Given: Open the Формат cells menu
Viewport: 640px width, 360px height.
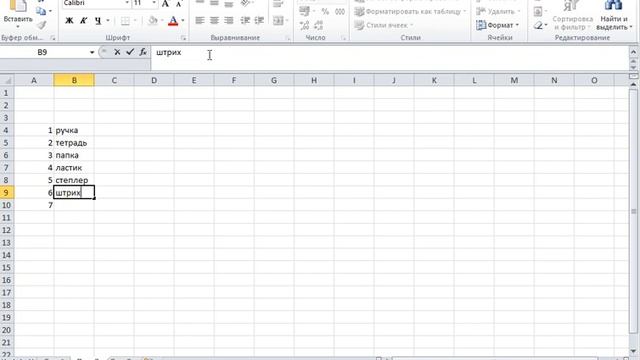Looking at the screenshot, I should (498, 25).
